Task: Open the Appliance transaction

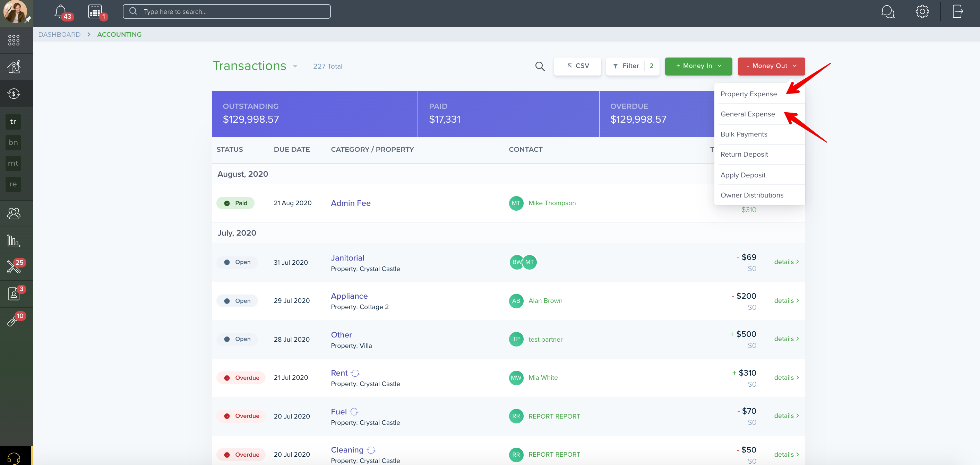Action: (349, 296)
